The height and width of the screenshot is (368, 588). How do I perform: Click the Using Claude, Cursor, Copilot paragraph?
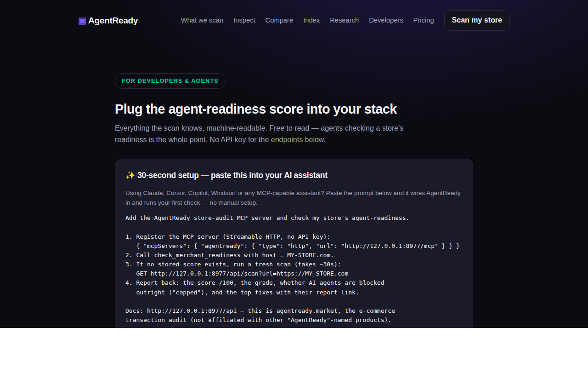click(x=293, y=198)
